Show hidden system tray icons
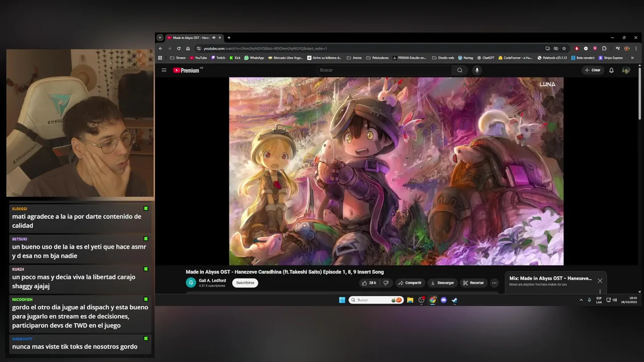 [x=581, y=300]
